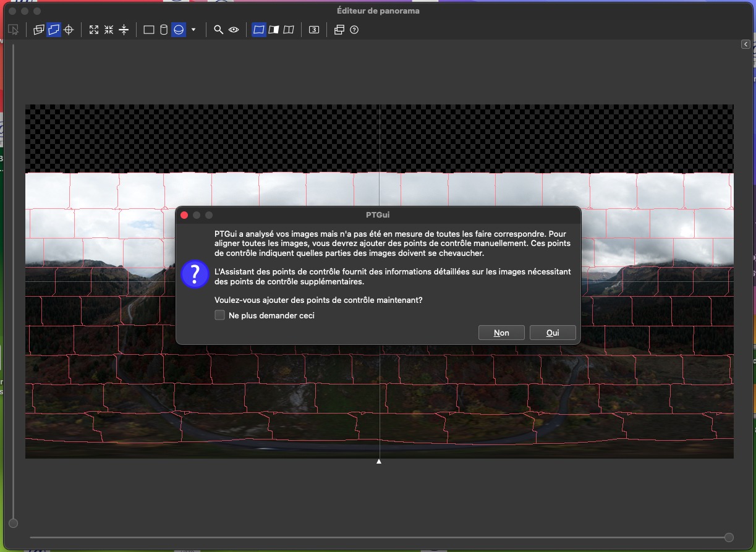The width and height of the screenshot is (756, 552).
Task: Open the help question mark icon
Action: pyautogui.click(x=354, y=30)
